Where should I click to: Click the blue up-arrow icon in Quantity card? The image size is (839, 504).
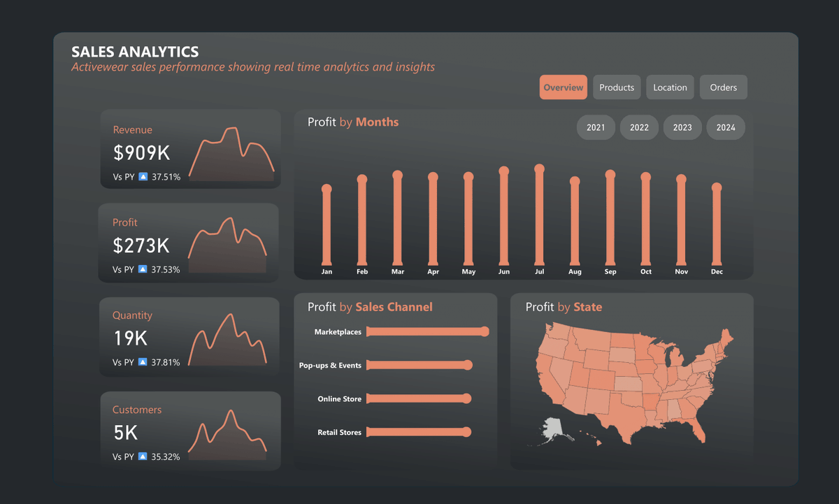click(x=143, y=362)
